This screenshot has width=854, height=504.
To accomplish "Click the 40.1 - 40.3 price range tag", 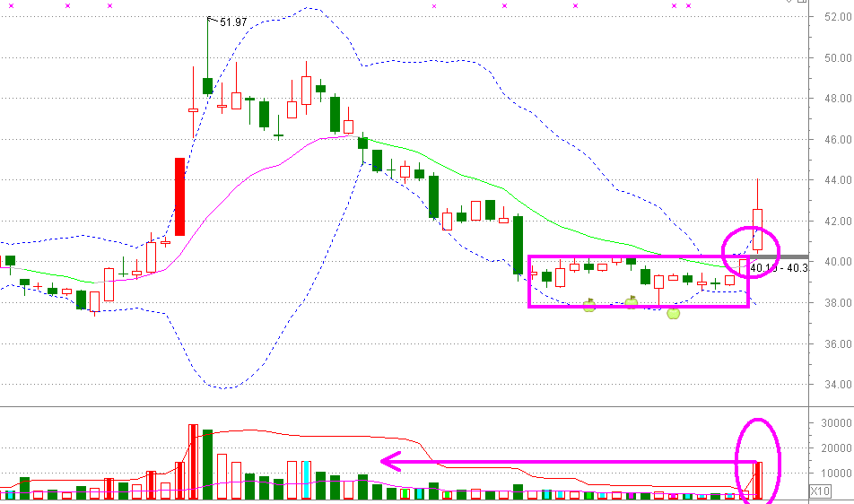I will click(x=780, y=268).
